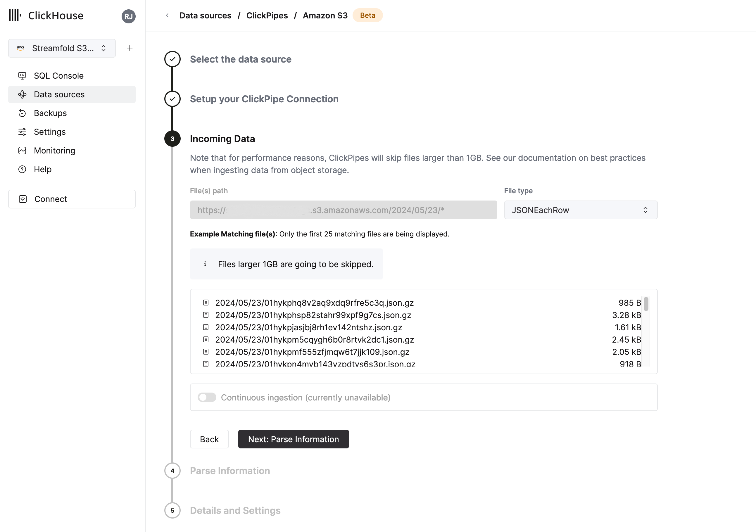
Task: Click the ClickHouse logo icon
Action: pos(15,15)
